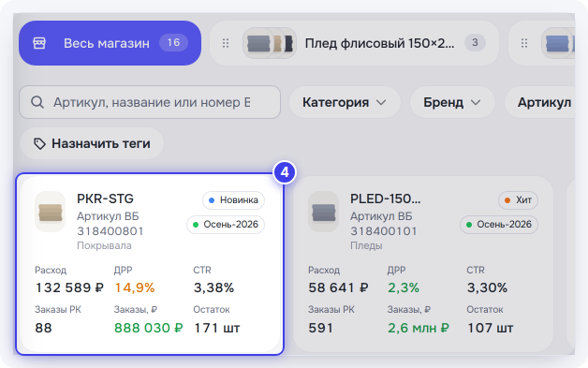588x368 pixels.
Task: Focus the Артикул, название search field
Action: [x=150, y=102]
